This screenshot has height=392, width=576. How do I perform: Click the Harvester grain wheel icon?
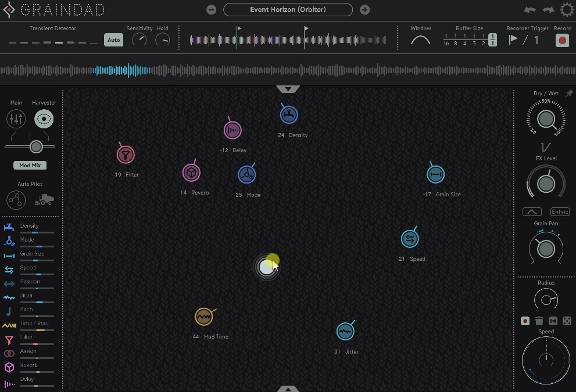click(44, 118)
